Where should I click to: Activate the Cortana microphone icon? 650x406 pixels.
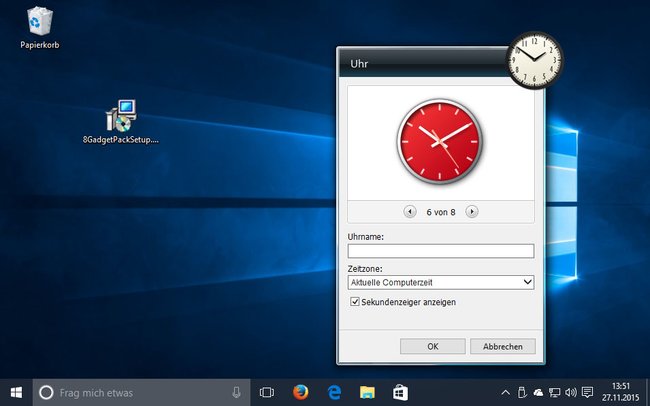tap(236, 392)
